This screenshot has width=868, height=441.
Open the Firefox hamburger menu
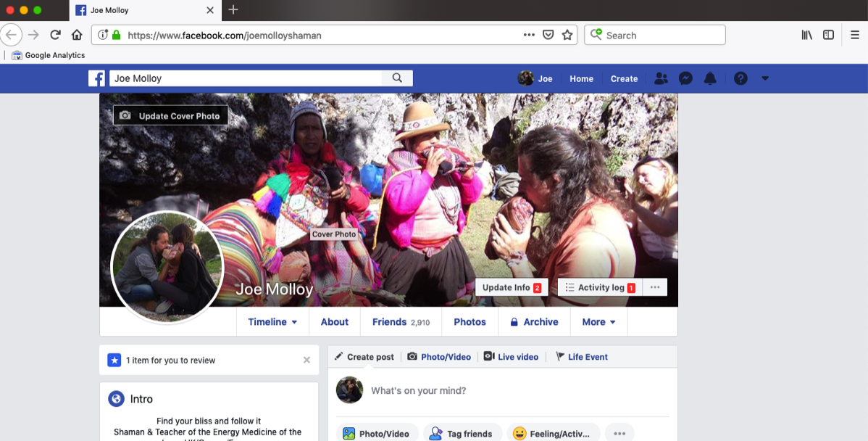point(855,35)
